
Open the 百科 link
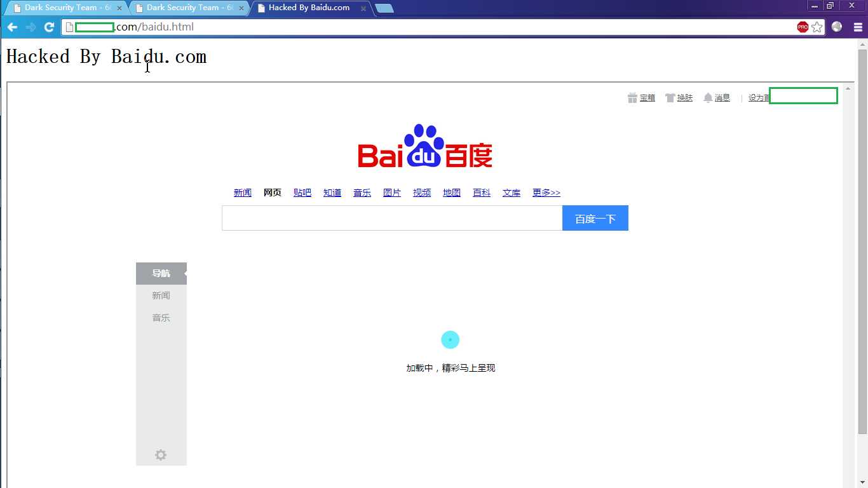click(x=482, y=193)
